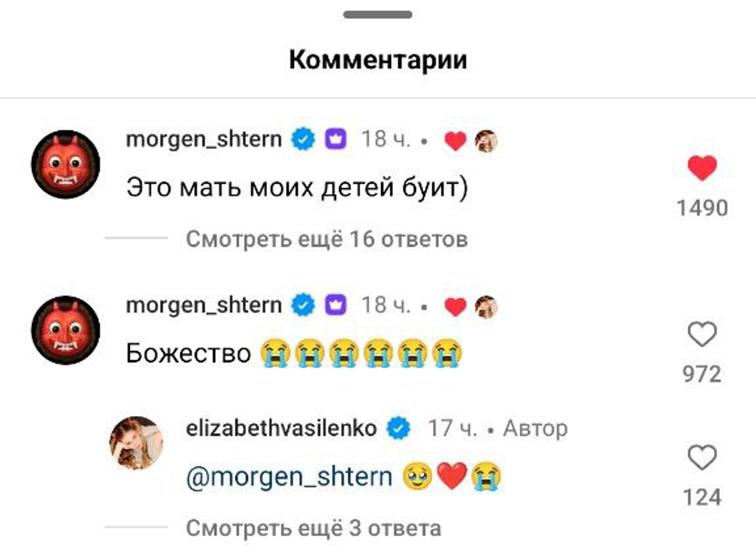
Task: Open elizabethvasilenko profile picture
Action: pyautogui.click(x=136, y=443)
